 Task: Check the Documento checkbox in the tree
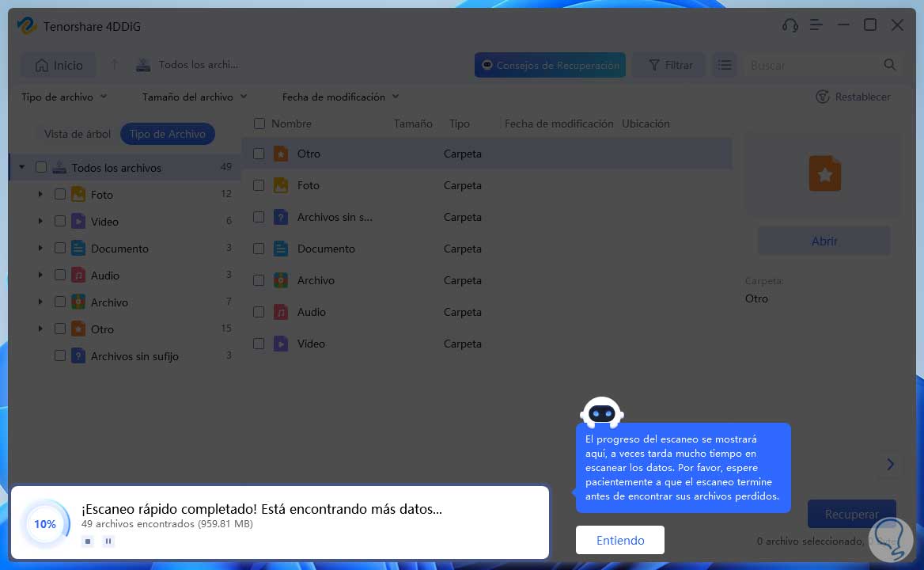(x=59, y=248)
